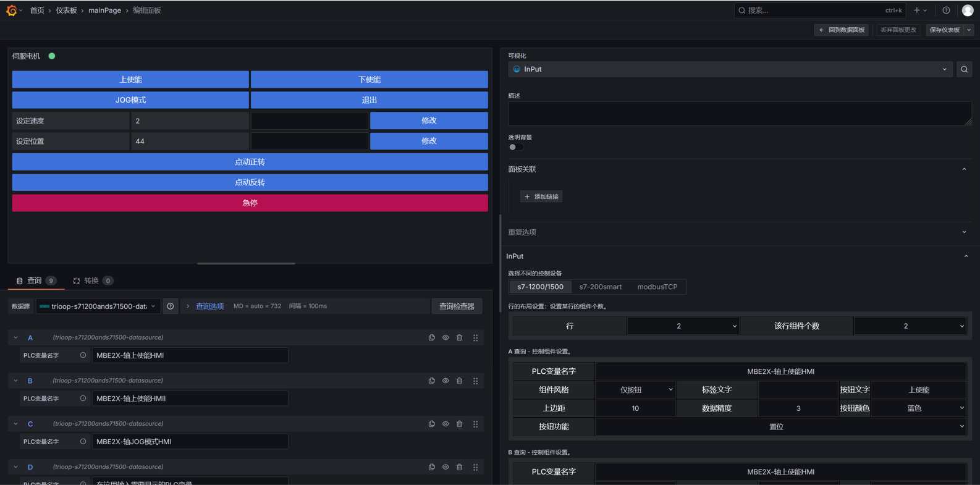Open the 组件风格 仅按钮 dropdown
980x485 pixels.
click(635, 390)
